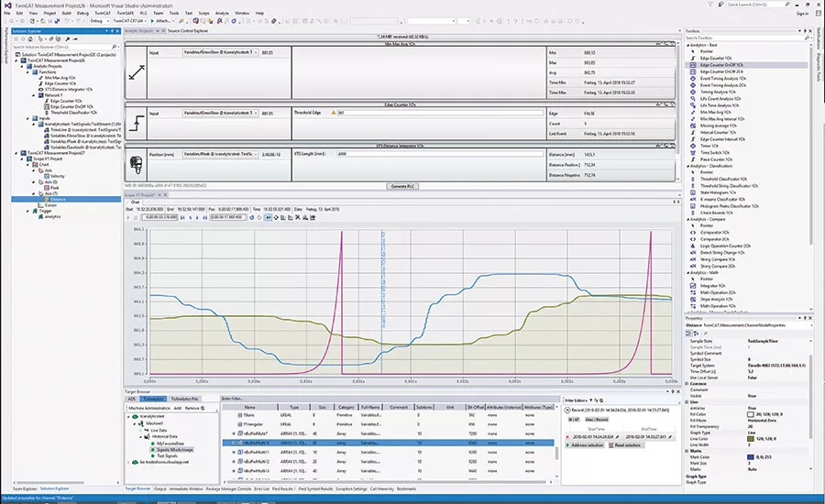
Task: Toggle auto-hide pin on Properties panel
Action: pyautogui.click(x=805, y=318)
